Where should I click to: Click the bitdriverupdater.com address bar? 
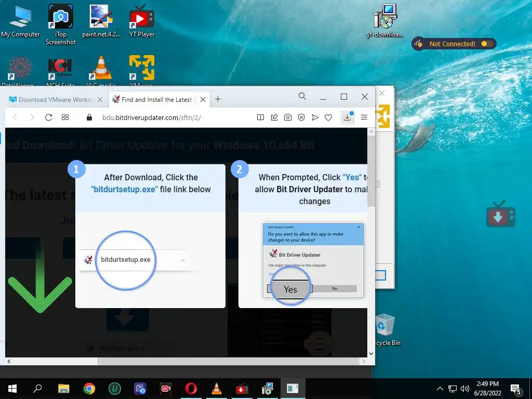(152, 118)
